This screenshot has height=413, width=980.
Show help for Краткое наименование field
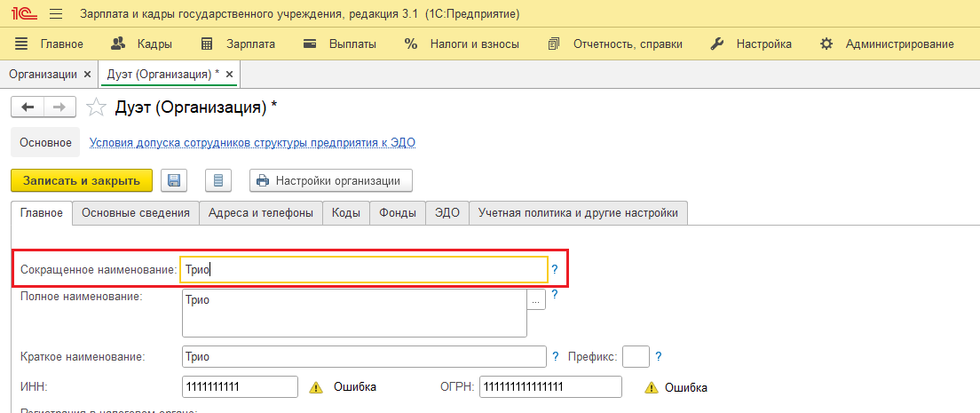[555, 357]
